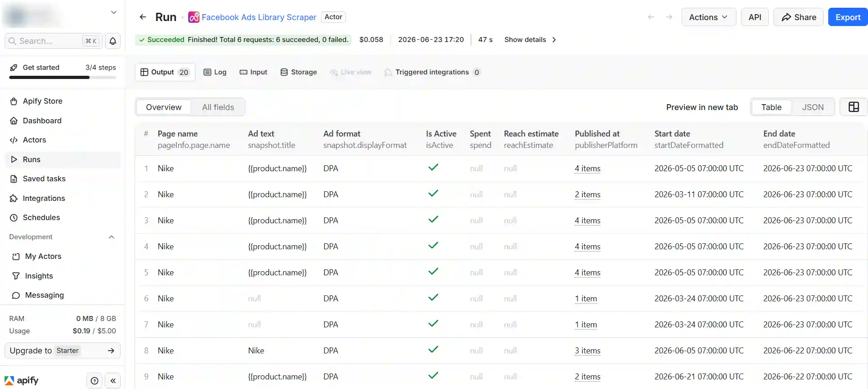Open Schedules in sidebar
This screenshot has height=389, width=868.
[x=64, y=217]
